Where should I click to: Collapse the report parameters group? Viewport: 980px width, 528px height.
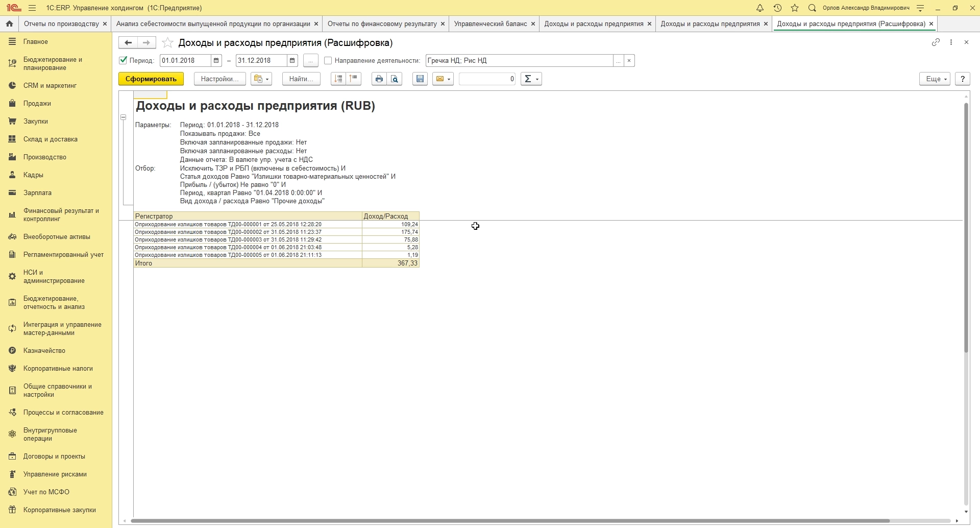(x=124, y=117)
